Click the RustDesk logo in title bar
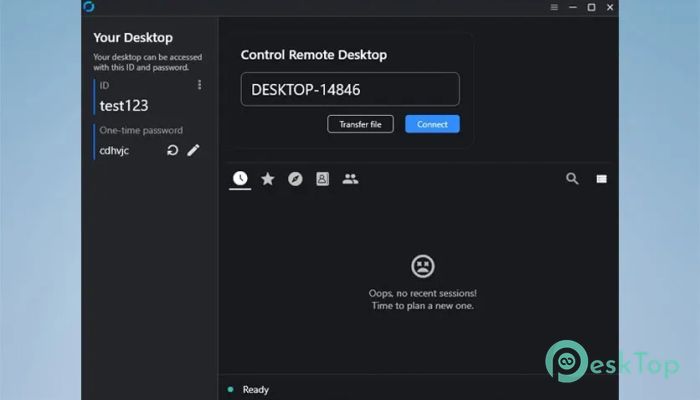700x400 pixels. click(x=89, y=7)
